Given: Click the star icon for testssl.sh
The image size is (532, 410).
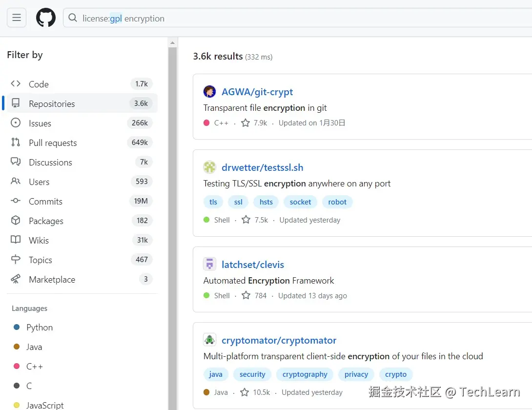Looking at the screenshot, I should [x=246, y=220].
